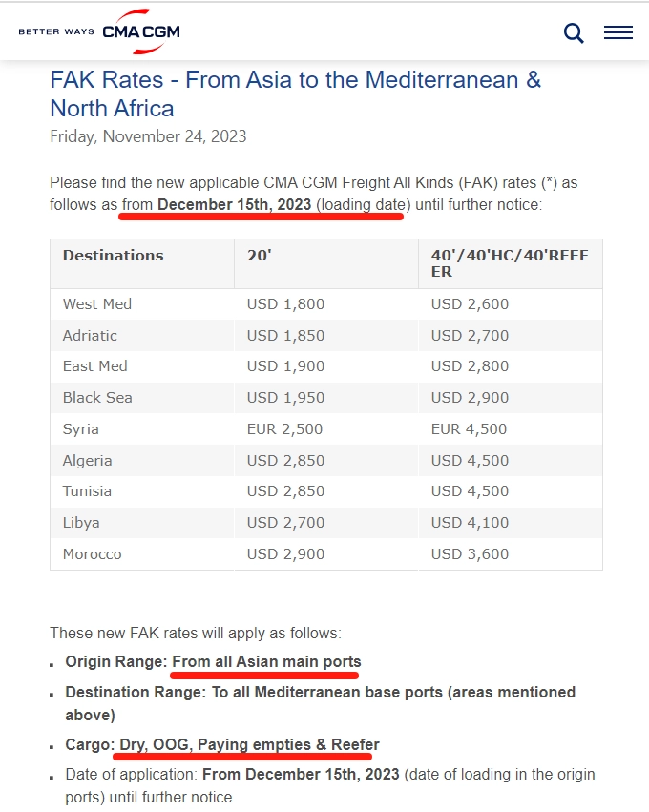Click the Black Sea destination row

[x=326, y=398]
